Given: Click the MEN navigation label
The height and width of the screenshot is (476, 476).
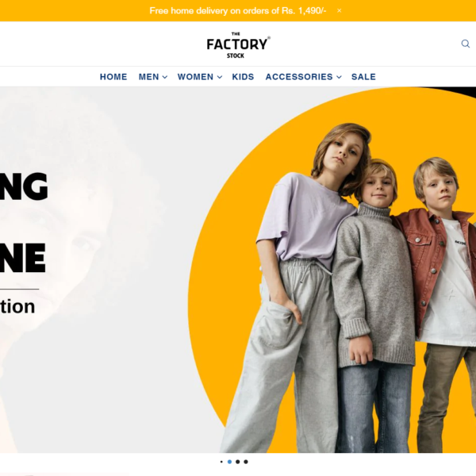Looking at the screenshot, I should [x=149, y=77].
